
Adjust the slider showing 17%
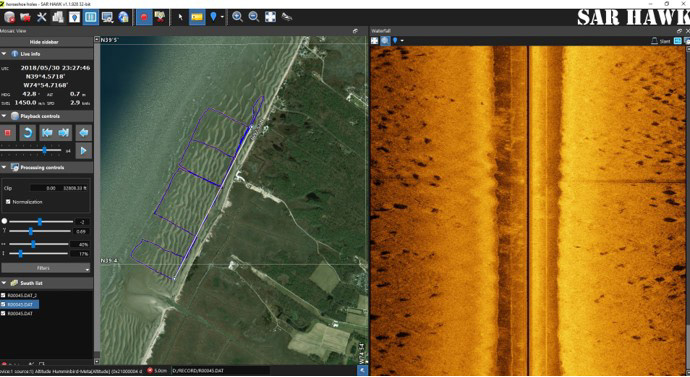21,254
